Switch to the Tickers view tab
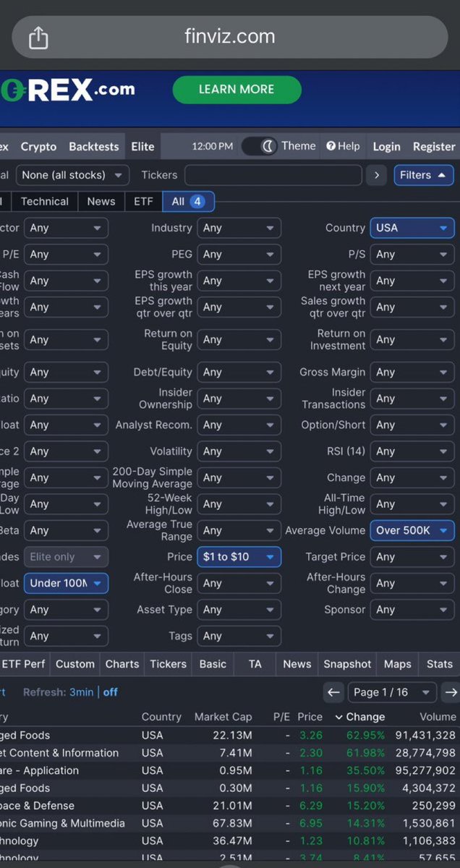This screenshot has height=868, width=460. (168, 664)
